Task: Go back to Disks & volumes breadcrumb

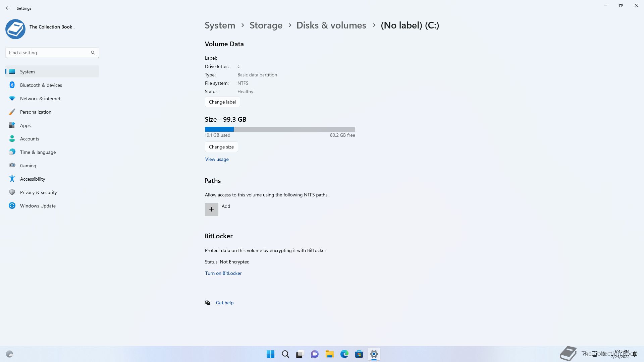Action: point(331,25)
